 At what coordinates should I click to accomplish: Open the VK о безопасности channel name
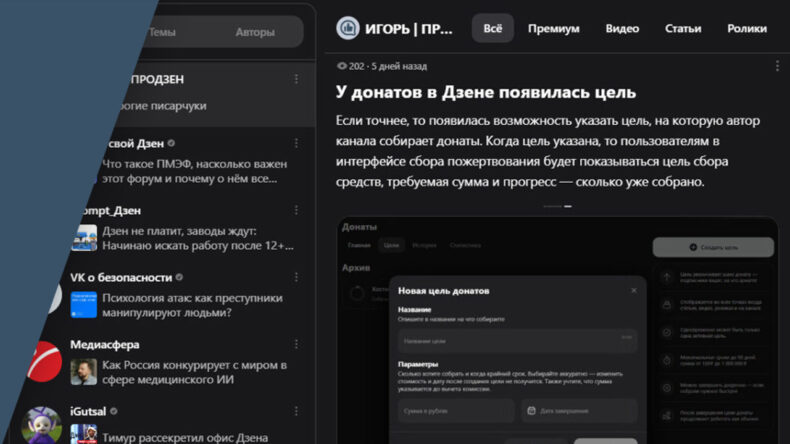[x=121, y=277]
